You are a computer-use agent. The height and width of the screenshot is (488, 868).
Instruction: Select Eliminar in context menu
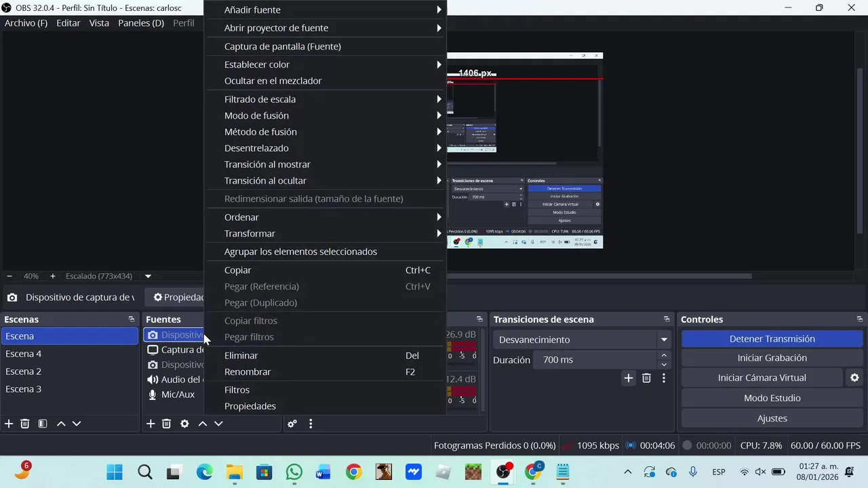[325, 355]
